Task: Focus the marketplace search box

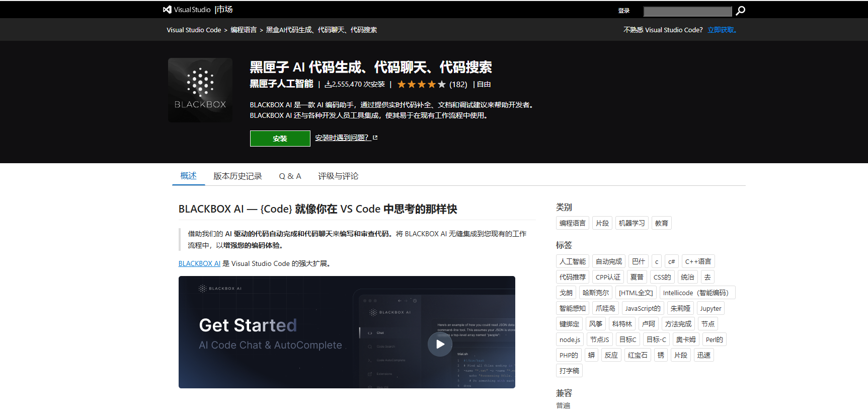Action: tap(687, 11)
